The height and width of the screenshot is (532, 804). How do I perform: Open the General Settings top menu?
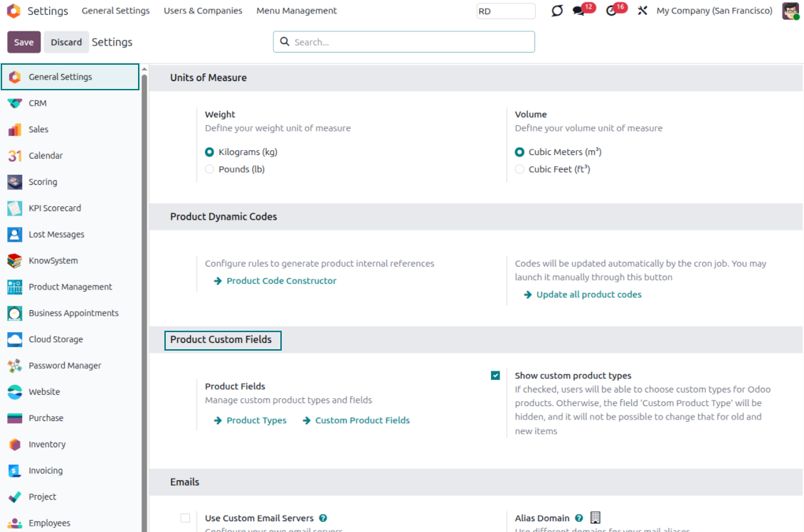click(115, 11)
